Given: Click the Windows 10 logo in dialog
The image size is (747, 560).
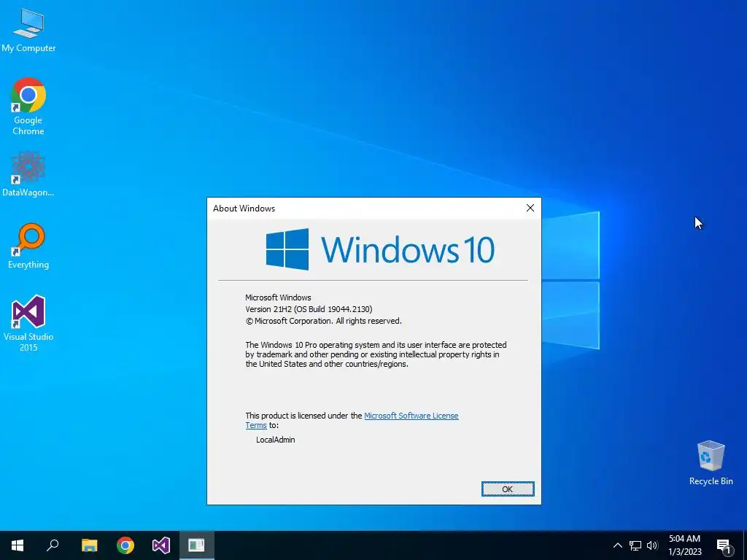Looking at the screenshot, I should (380, 249).
